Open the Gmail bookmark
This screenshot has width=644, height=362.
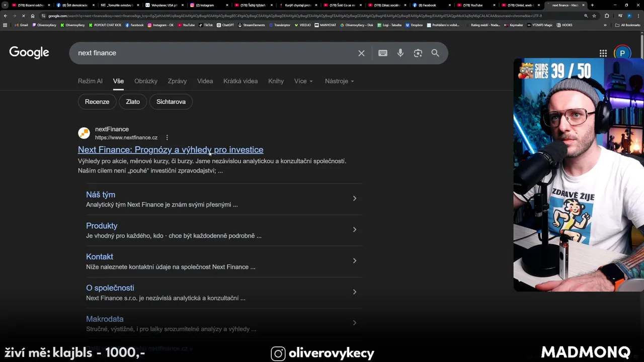point(21,25)
